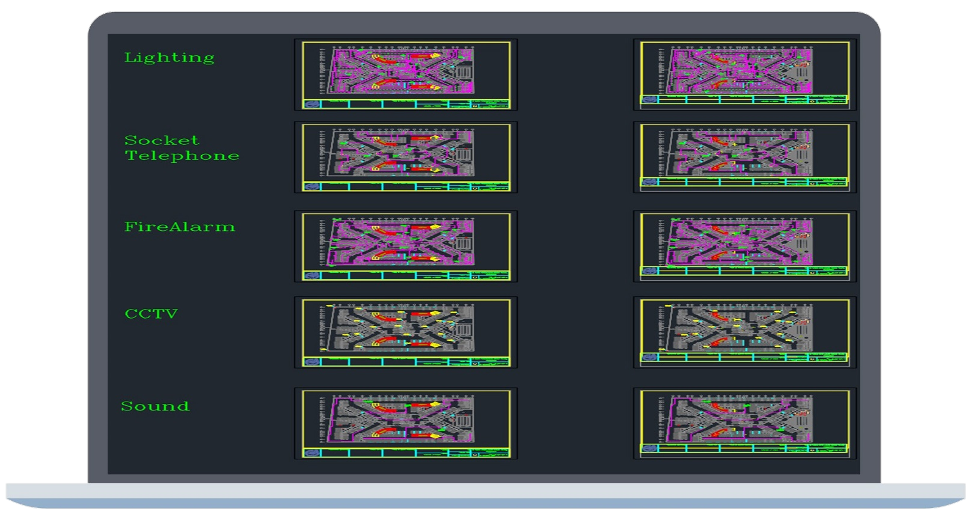
Task: Click blue logo in left Lighting title block
Action: [312, 104]
